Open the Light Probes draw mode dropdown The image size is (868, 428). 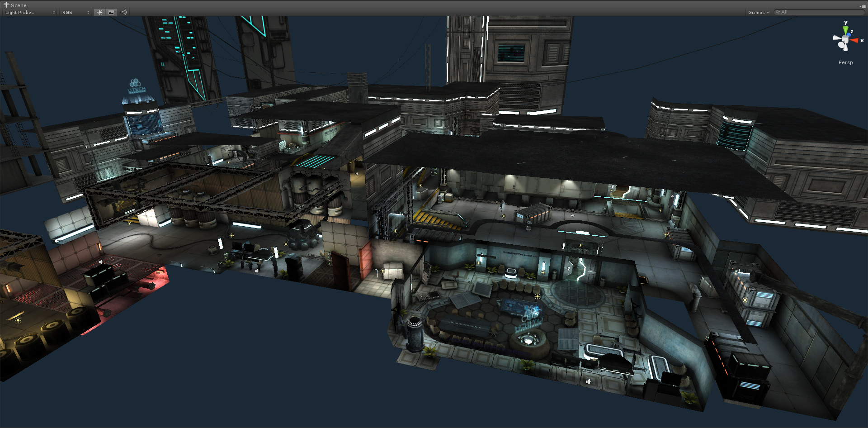(30, 12)
